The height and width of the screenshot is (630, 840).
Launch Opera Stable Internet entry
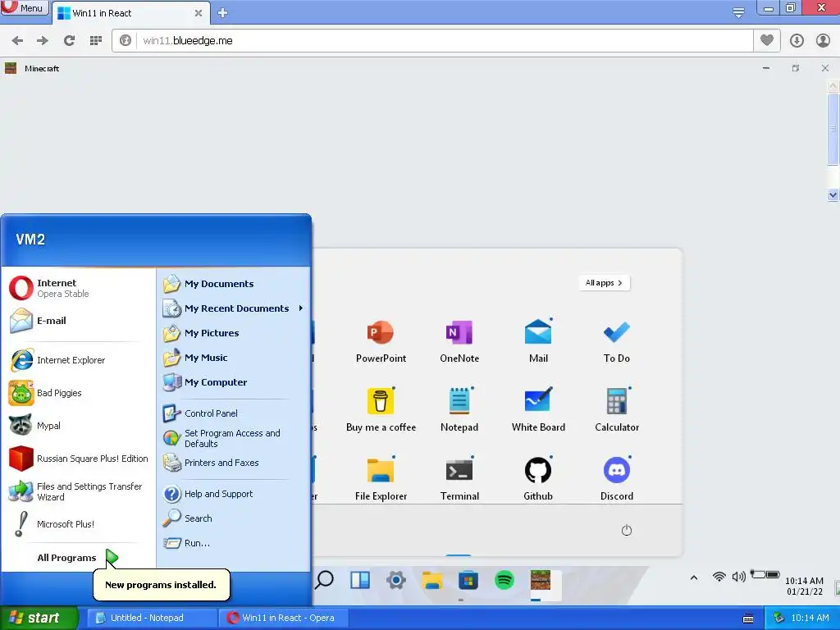(x=78, y=288)
